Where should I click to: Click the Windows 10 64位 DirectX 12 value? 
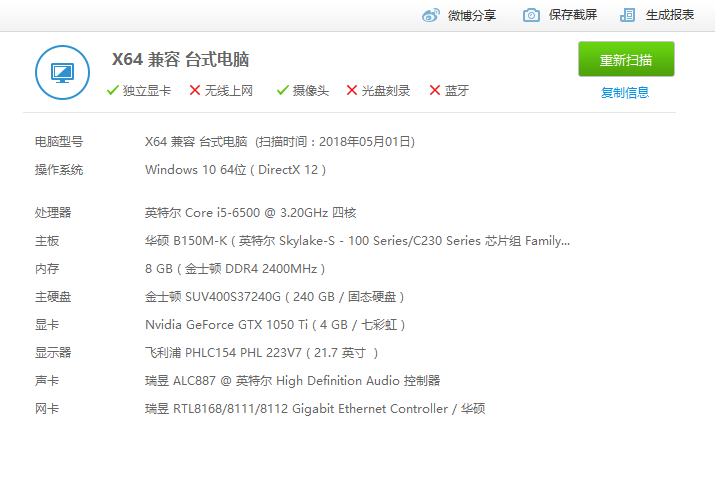coord(236,170)
